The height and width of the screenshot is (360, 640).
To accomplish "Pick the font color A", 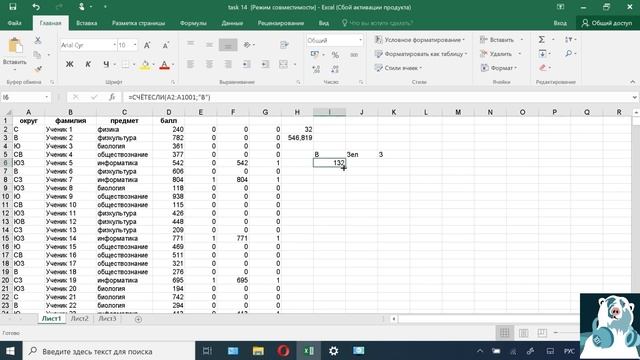I will pyautogui.click(x=164, y=64).
